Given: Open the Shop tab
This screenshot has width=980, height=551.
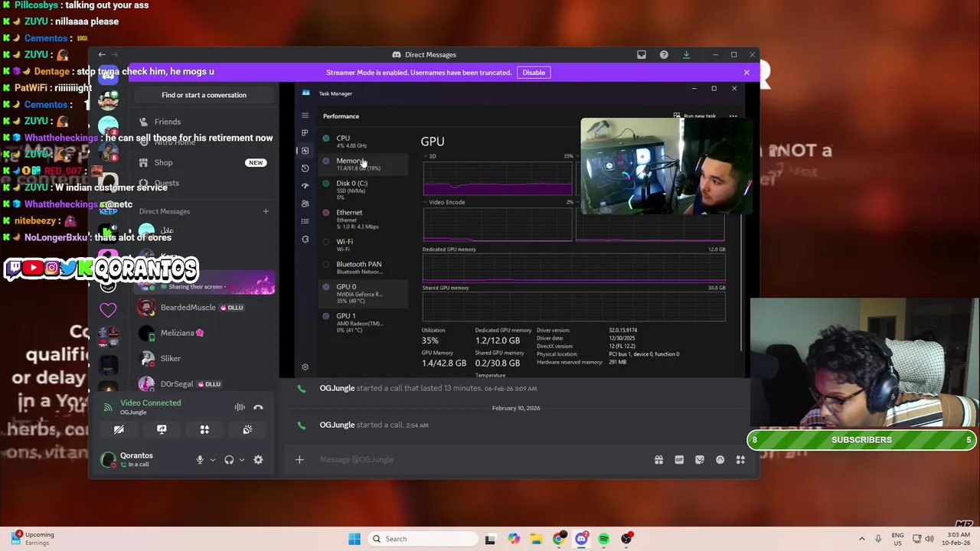Looking at the screenshot, I should 204,162.
